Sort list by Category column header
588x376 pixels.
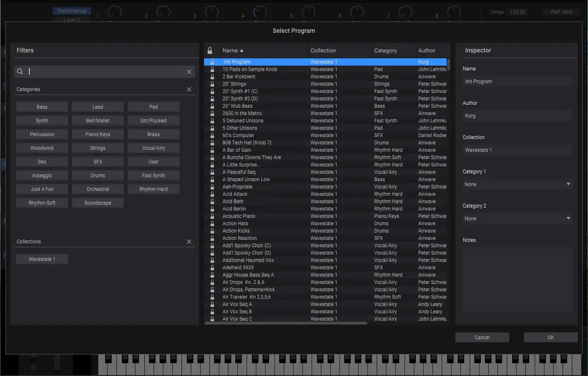(x=394, y=50)
